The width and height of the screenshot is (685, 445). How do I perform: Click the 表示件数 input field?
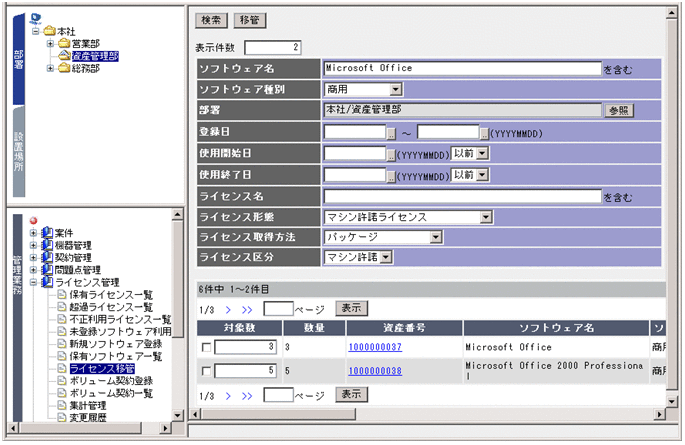pyautogui.click(x=273, y=48)
